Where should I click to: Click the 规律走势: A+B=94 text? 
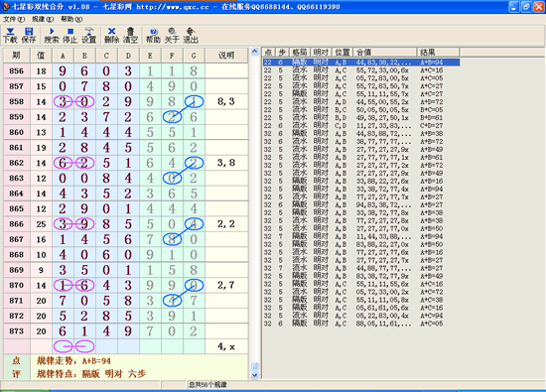[73, 361]
